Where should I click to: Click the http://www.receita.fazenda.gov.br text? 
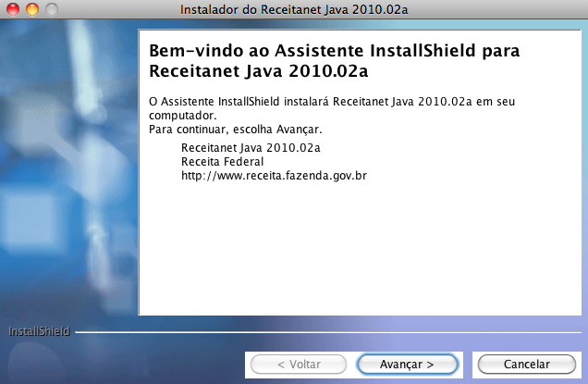(x=275, y=176)
